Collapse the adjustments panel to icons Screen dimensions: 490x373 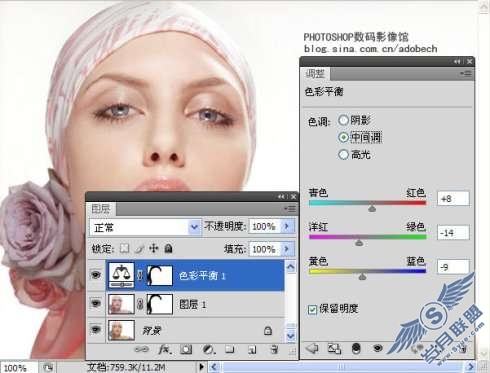(x=457, y=61)
